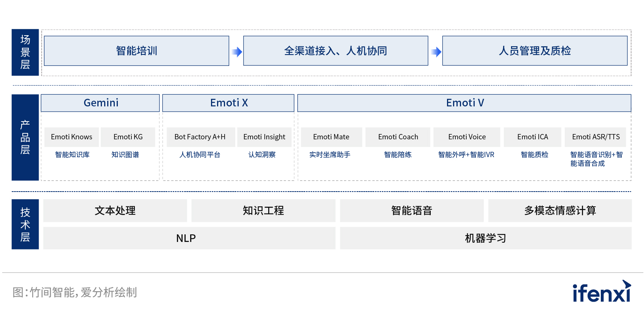Select the 全渠道接入、人机协同 box

[x=336, y=51]
